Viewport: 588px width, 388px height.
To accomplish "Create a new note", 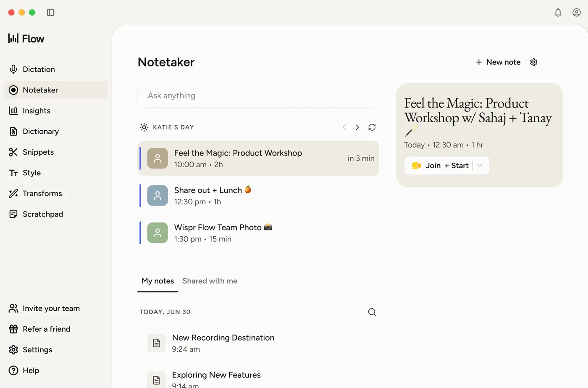I will click(498, 62).
